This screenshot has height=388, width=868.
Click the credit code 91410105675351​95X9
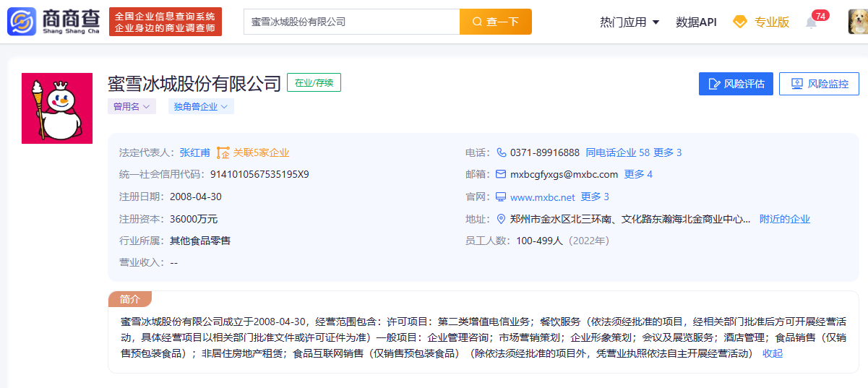pos(259,174)
